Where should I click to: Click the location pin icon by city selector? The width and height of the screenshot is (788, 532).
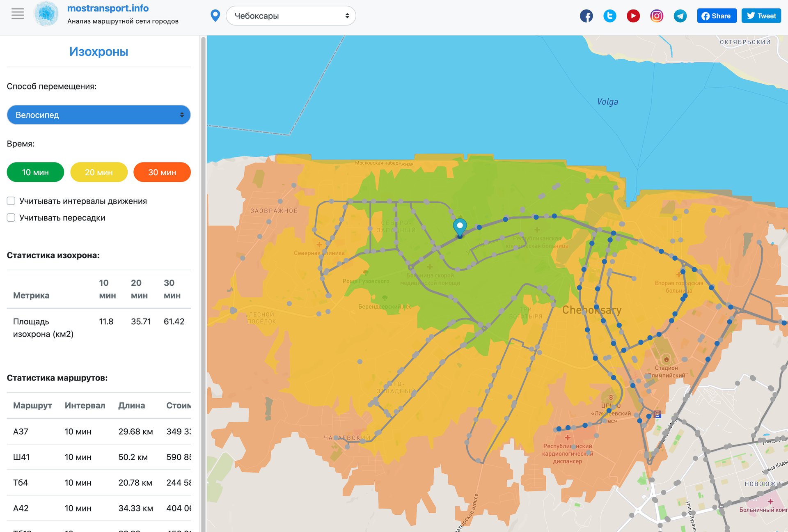click(215, 16)
